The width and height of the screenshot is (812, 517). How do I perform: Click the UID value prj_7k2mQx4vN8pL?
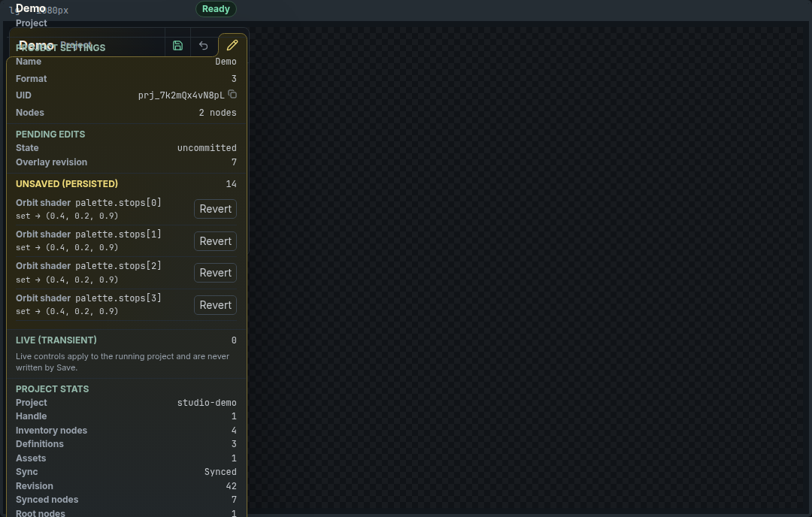(x=181, y=95)
